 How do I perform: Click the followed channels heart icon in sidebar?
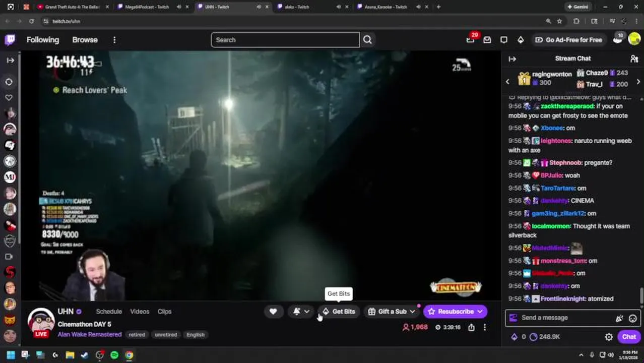point(10,97)
